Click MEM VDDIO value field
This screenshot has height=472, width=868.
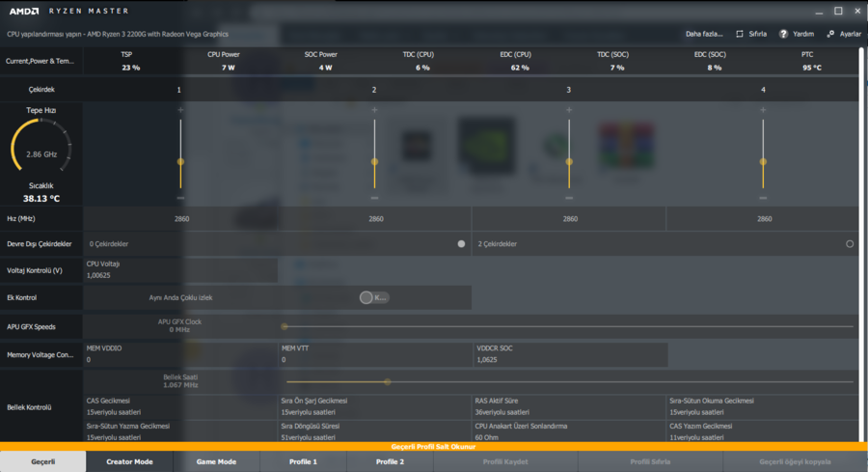[180, 354]
